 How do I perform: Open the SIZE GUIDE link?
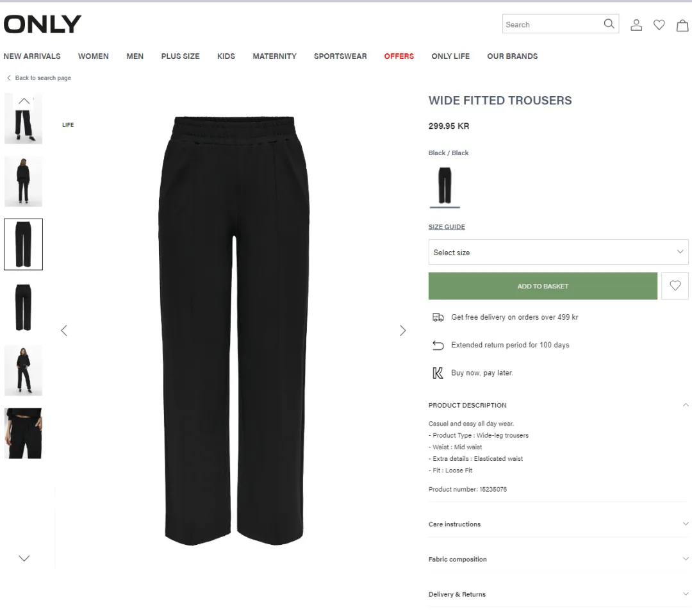tap(447, 226)
